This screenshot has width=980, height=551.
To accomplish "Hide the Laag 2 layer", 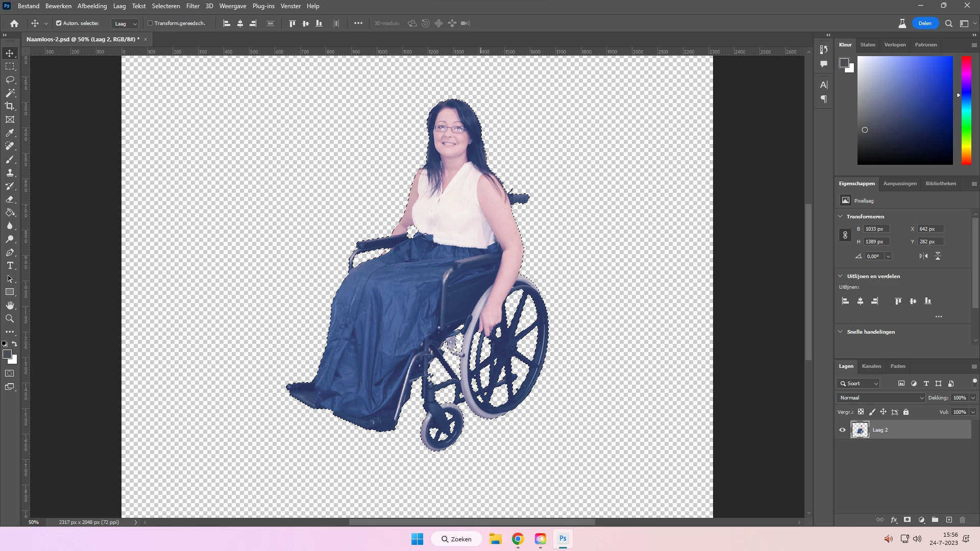I will point(843,430).
